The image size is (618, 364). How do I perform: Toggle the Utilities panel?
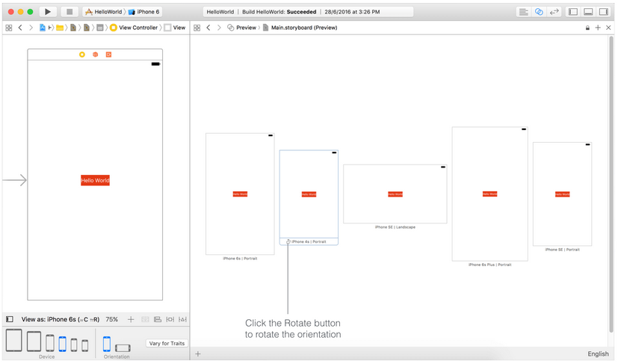[x=603, y=12]
